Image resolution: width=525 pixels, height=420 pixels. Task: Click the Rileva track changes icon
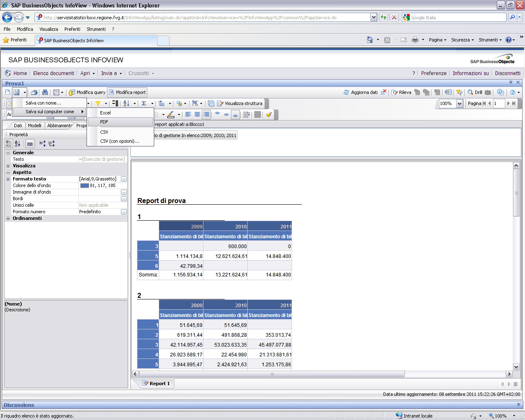pyautogui.click(x=395, y=92)
